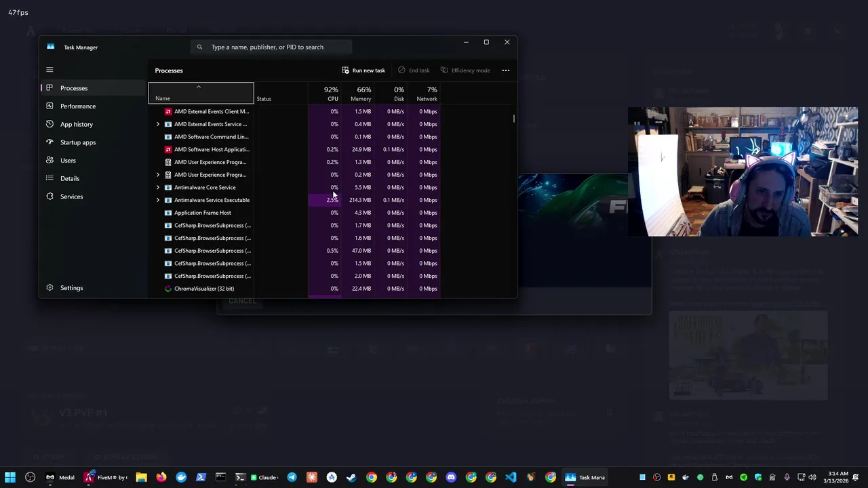
Task: Click the Rockstar Games tray icon
Action: 671,477
